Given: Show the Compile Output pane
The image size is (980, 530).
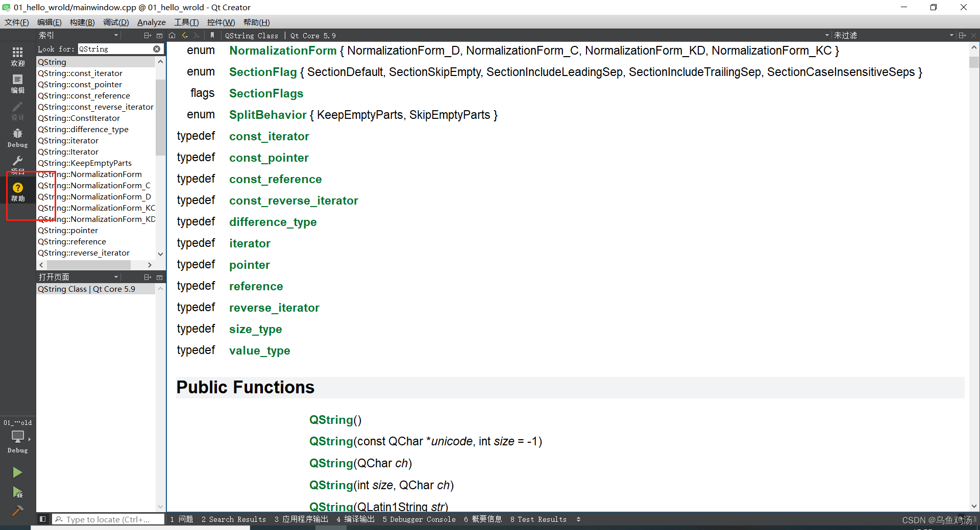Looking at the screenshot, I should [x=355, y=519].
